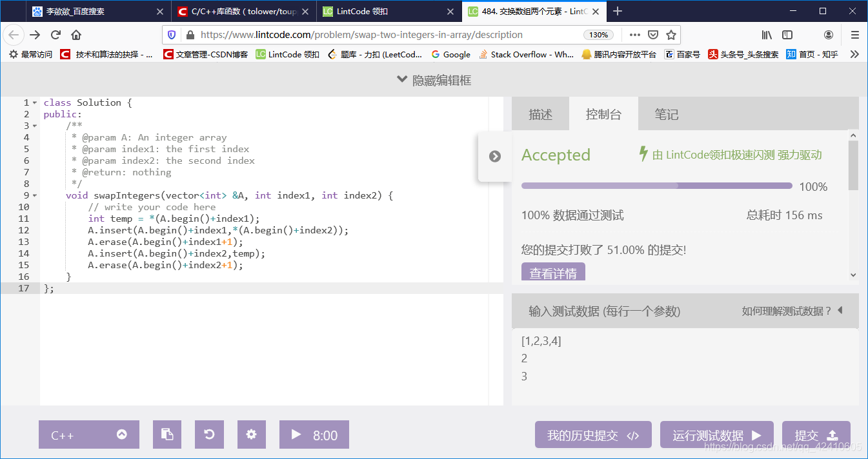Switch to the 描述 tab

(540, 113)
